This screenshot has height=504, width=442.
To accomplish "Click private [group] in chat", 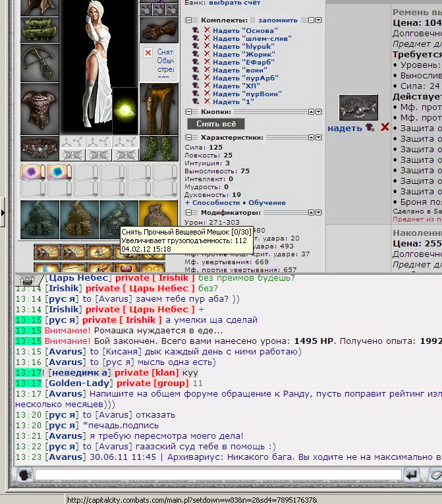I will pyautogui.click(x=152, y=383).
